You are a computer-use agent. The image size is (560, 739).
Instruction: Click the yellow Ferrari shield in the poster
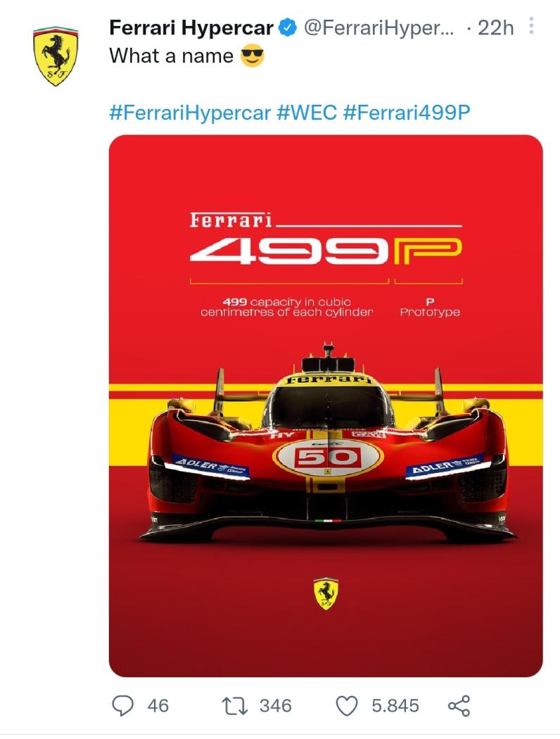point(326,593)
